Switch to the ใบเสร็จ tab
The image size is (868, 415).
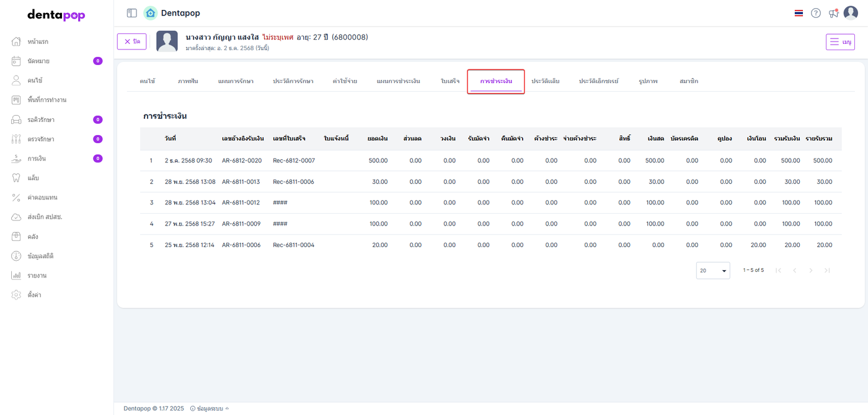coord(450,81)
